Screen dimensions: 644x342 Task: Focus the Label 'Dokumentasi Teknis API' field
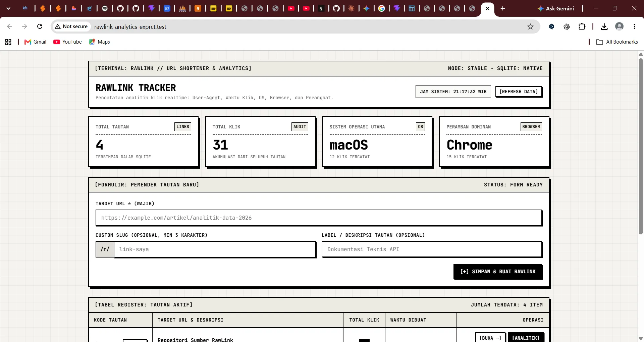pyautogui.click(x=432, y=249)
